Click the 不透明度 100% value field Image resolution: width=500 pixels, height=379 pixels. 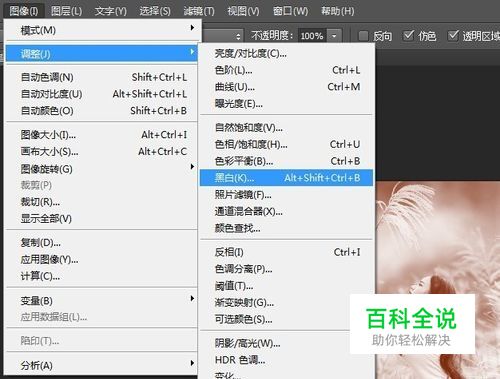point(312,36)
